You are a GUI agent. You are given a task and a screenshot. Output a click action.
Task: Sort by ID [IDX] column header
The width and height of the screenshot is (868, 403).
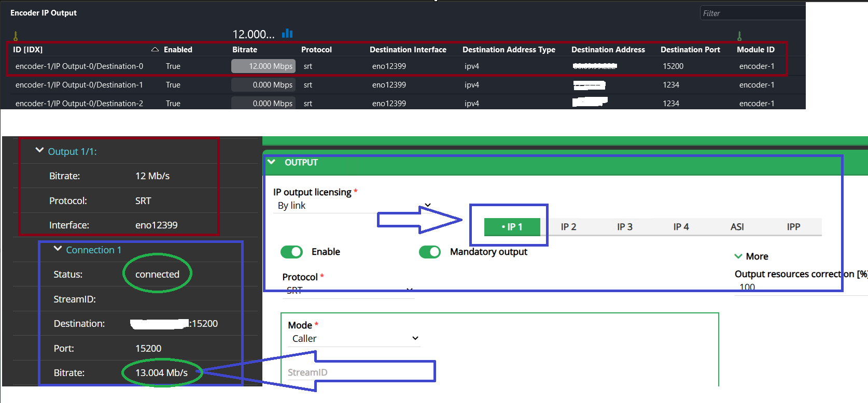(x=28, y=50)
